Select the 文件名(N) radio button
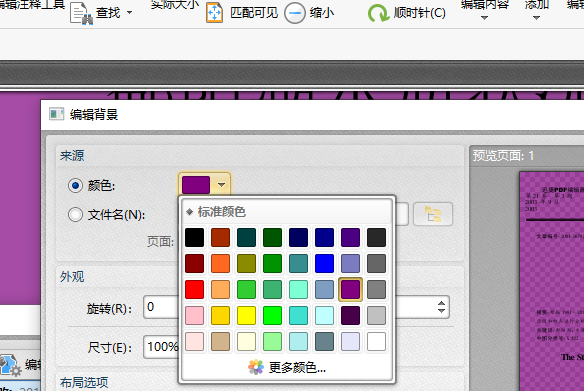The height and width of the screenshot is (391, 584). (x=75, y=214)
